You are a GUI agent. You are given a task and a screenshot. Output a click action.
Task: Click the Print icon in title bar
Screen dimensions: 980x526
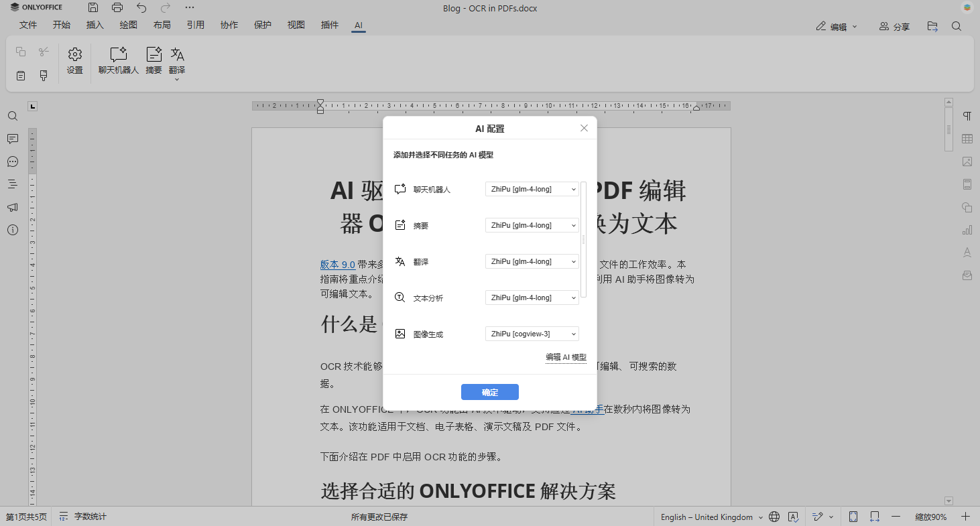pyautogui.click(x=117, y=8)
